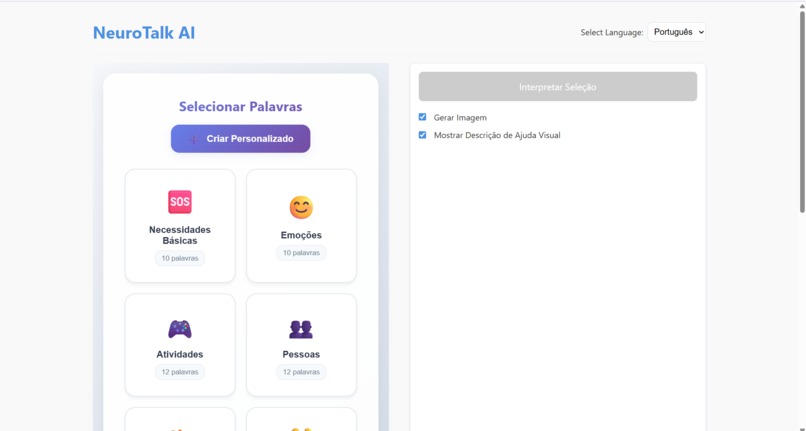This screenshot has height=431, width=806.
Task: Disable Mostrar Descrição de Ajuda Visual
Action: pyautogui.click(x=423, y=135)
